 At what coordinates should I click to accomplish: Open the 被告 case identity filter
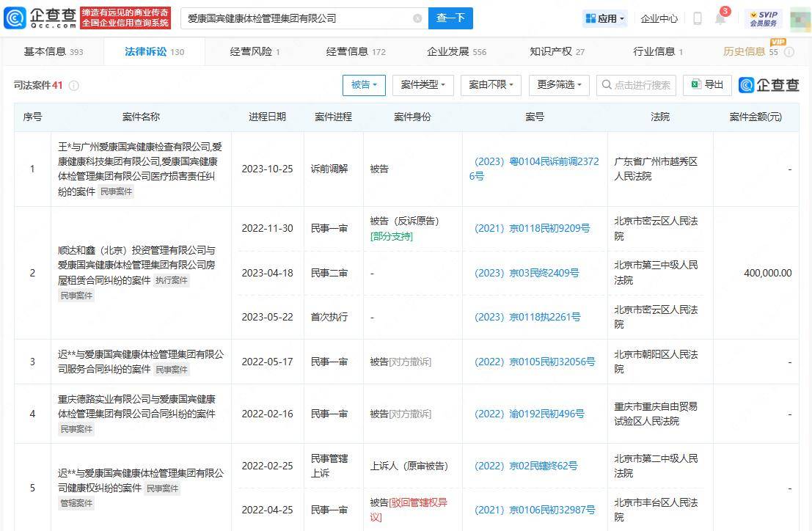click(x=364, y=85)
